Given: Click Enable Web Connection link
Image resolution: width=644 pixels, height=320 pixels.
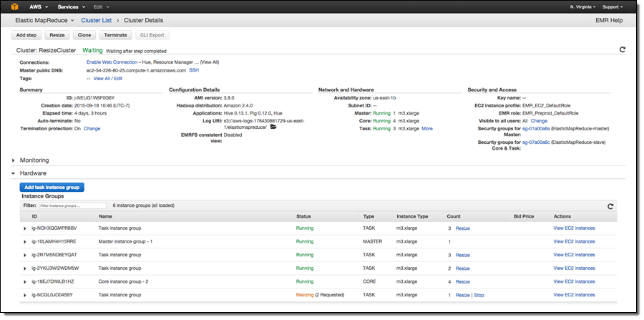Looking at the screenshot, I should pyautogui.click(x=112, y=62).
